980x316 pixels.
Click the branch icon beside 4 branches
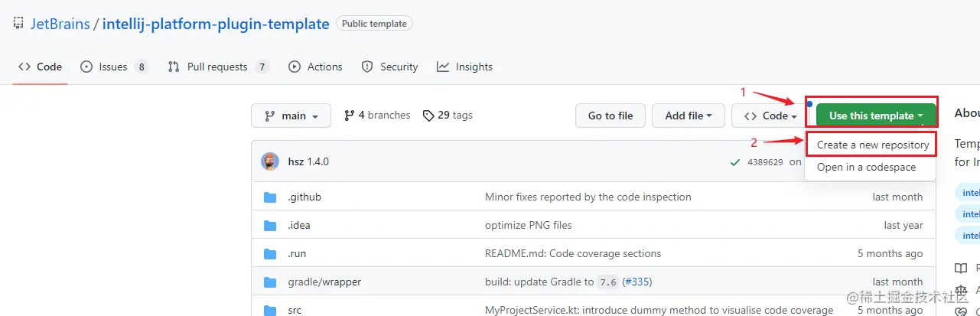[350, 116]
